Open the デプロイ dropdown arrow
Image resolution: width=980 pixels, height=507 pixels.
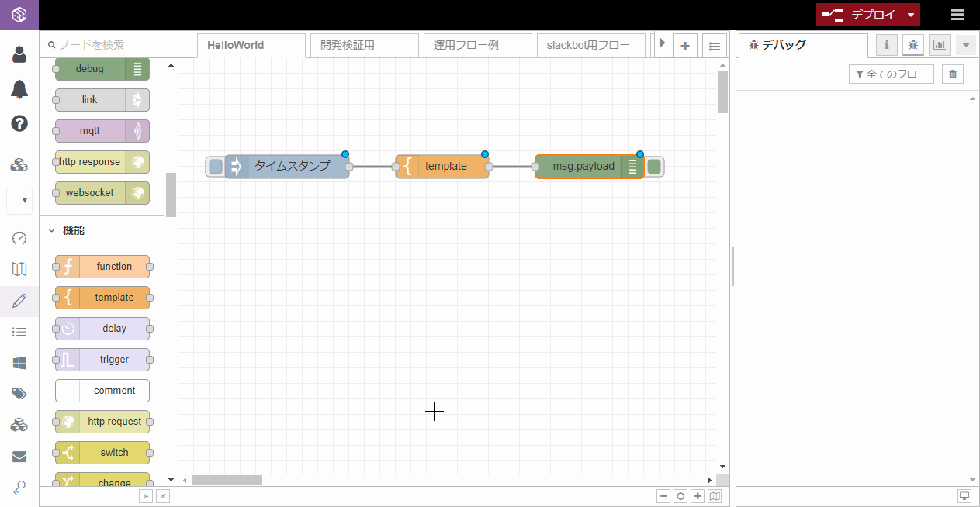coord(911,15)
